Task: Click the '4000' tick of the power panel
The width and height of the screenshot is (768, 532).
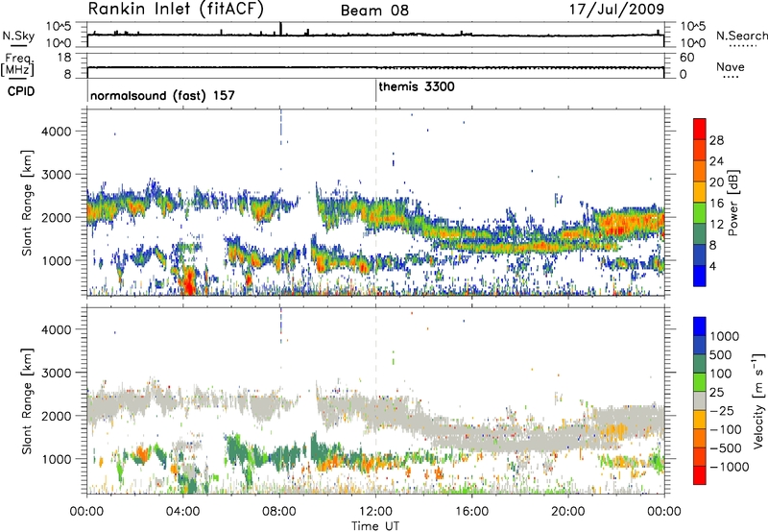Action: point(56,132)
